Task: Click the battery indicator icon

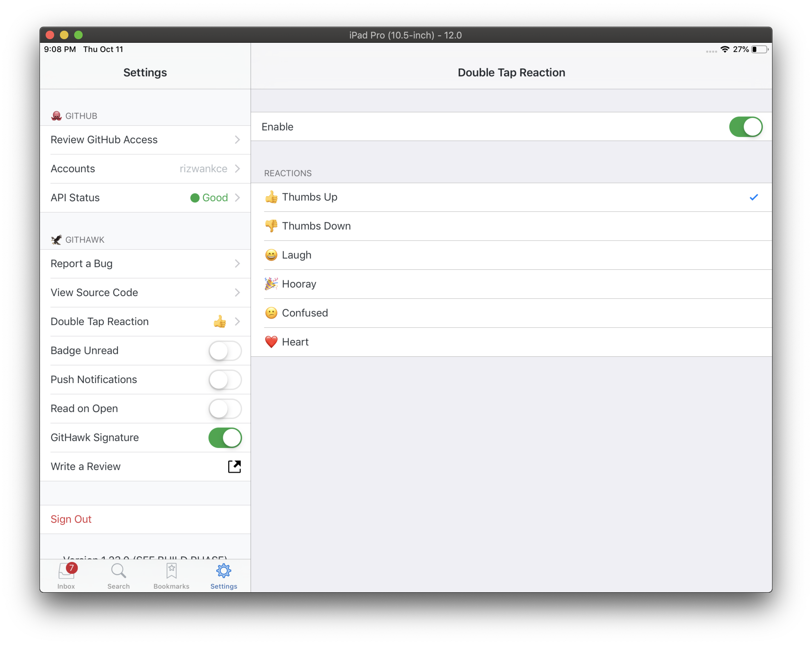Action: click(x=760, y=49)
